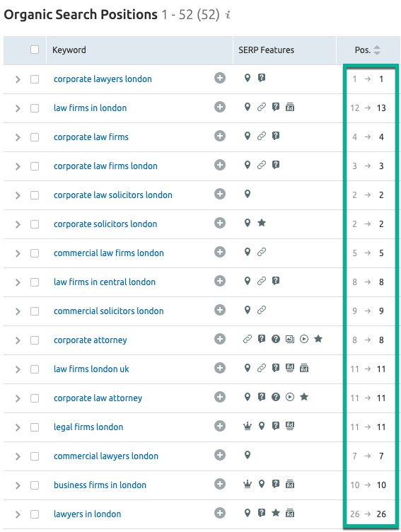Viewport: 401px width, 532px height.
Task: Expand the commercial law firms london row
Action: click(x=18, y=253)
